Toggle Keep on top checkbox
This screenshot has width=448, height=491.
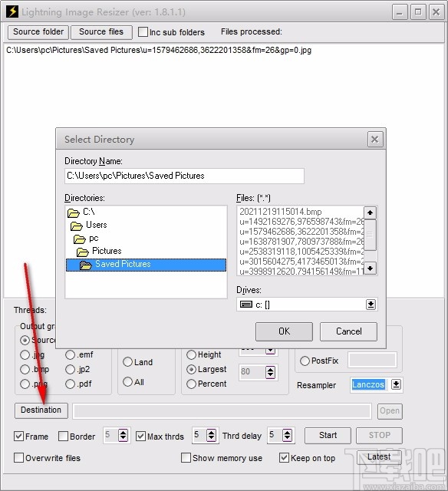(x=284, y=458)
